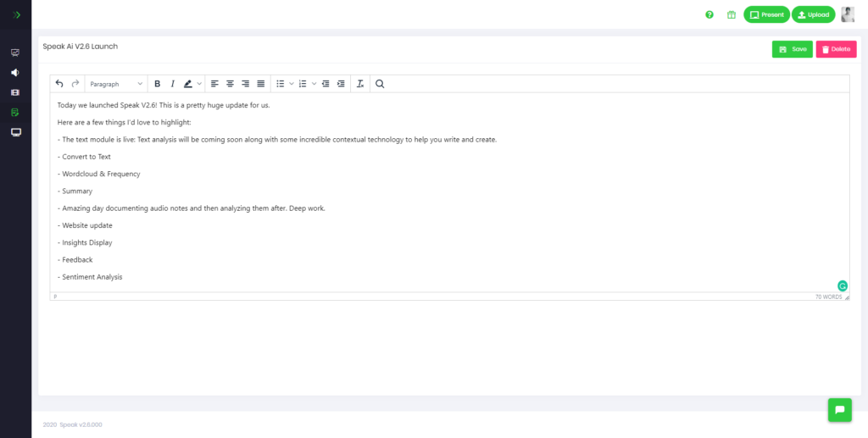Open numbered list style dropdown arrow
868x438 pixels.
pyautogui.click(x=314, y=84)
